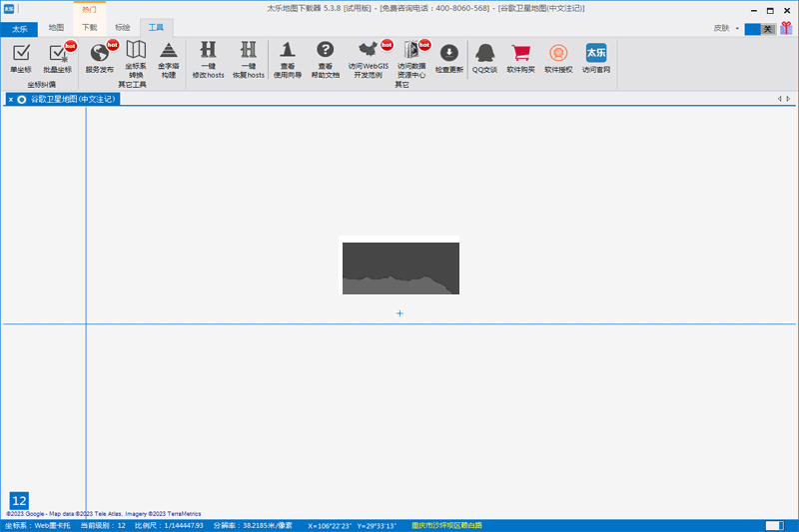Screen dimensions: 799x532
Task: Open 查看帮助文档 help documentation
Action: click(x=326, y=58)
